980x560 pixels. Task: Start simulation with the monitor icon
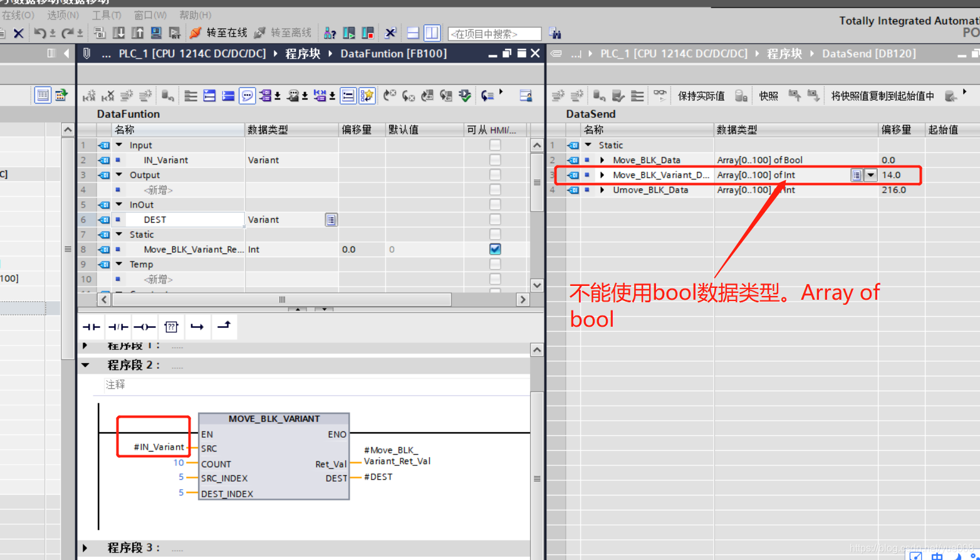coord(157,33)
